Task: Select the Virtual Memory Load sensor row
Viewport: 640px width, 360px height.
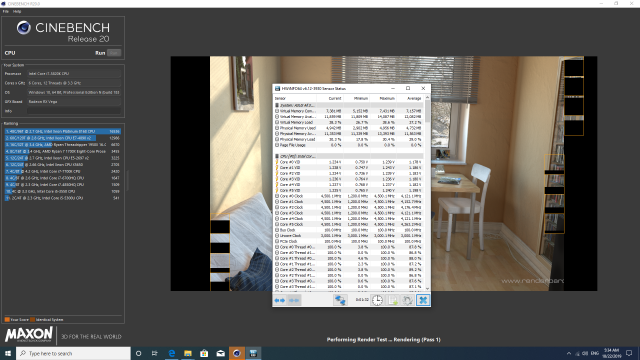Action: (x=348, y=122)
